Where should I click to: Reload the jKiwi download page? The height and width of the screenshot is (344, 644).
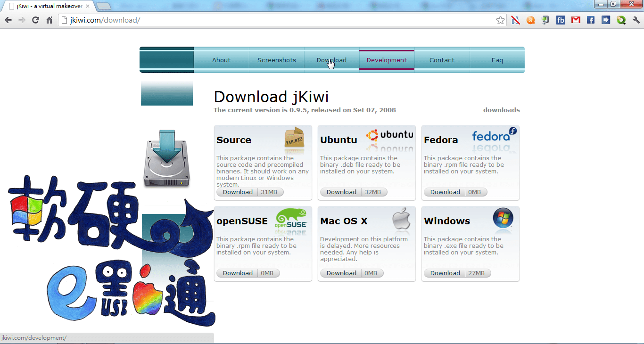[35, 20]
